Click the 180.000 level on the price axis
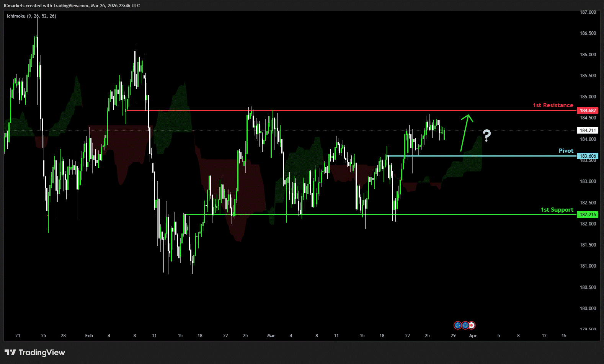604x364 pixels. pyautogui.click(x=588, y=309)
